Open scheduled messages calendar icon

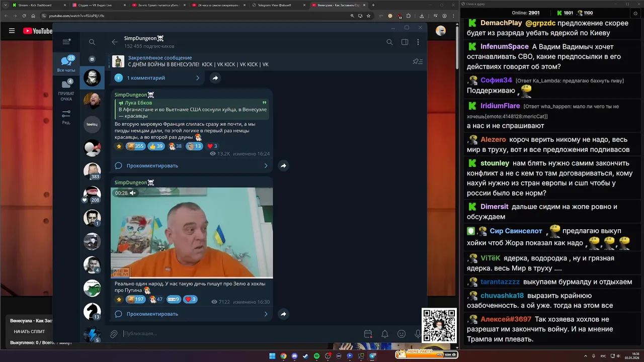click(368, 334)
